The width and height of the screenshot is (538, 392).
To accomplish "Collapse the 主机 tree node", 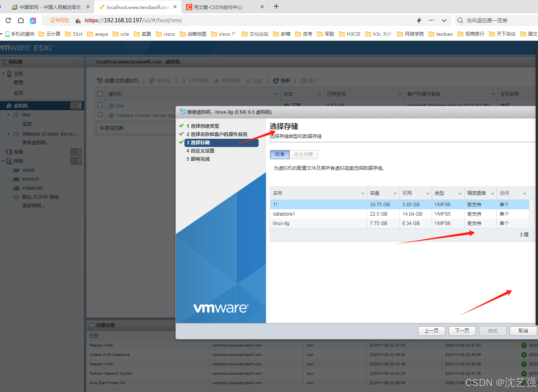I will (x=4, y=74).
